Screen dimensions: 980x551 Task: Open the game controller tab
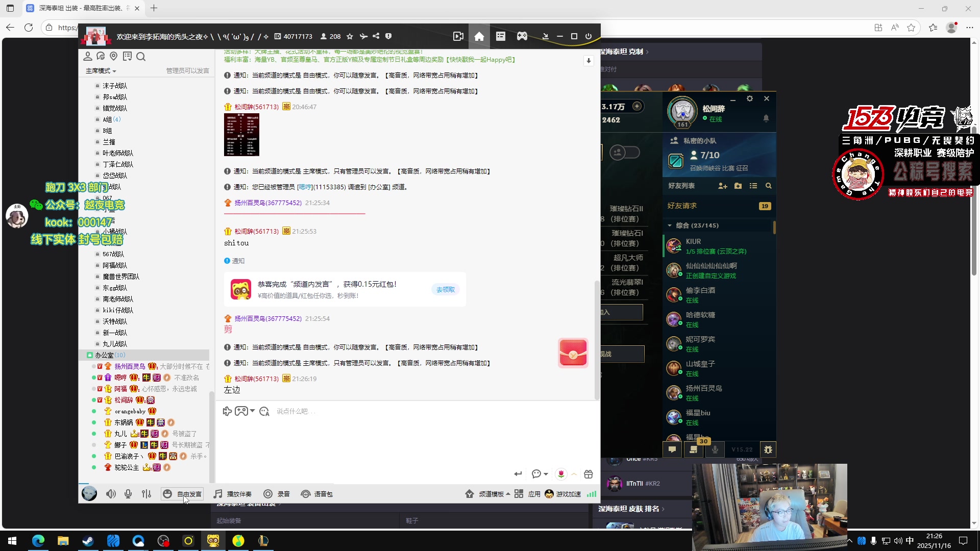pos(522,36)
